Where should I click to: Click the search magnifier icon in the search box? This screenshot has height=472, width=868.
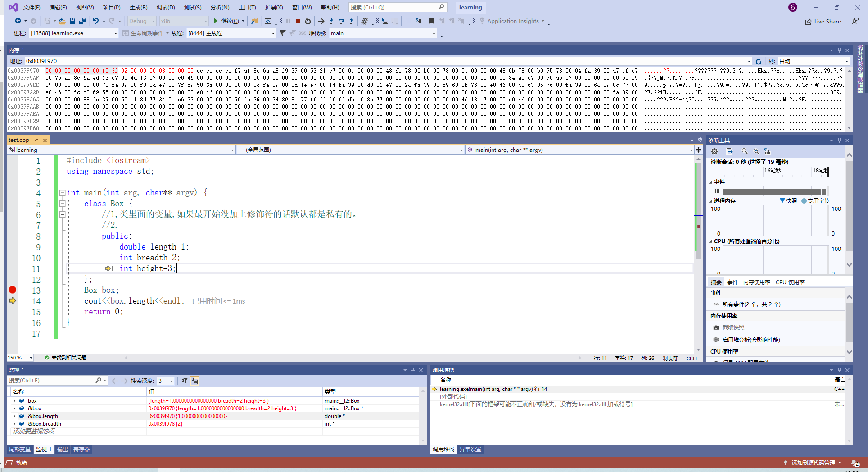click(441, 7)
